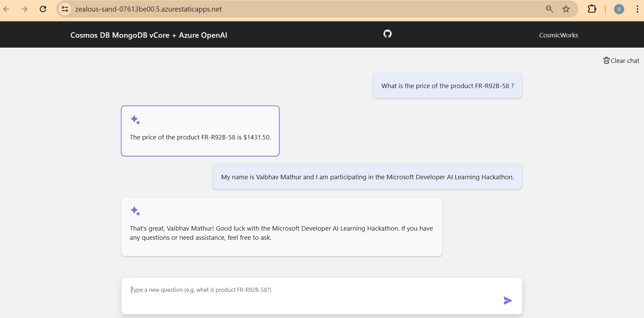Viewport: 644px width, 318px height.
Task: Open the browser extensions menu
Action: 592,9
